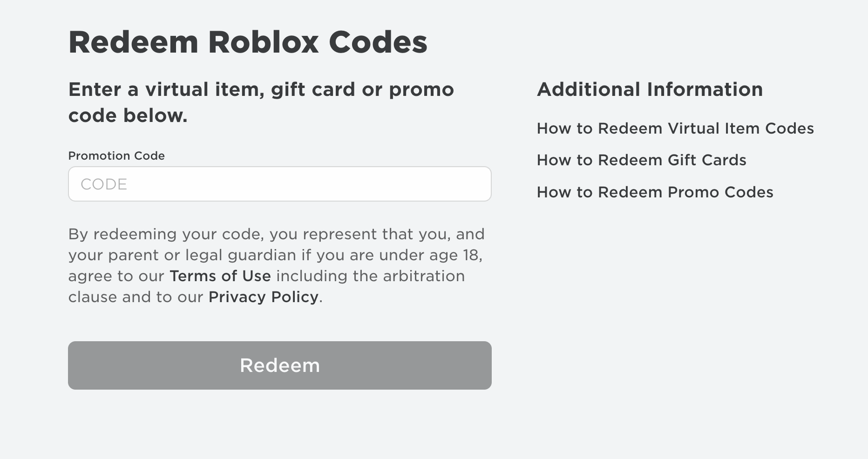
Task: Click the 'code below.' subtitle line
Action: [x=128, y=115]
